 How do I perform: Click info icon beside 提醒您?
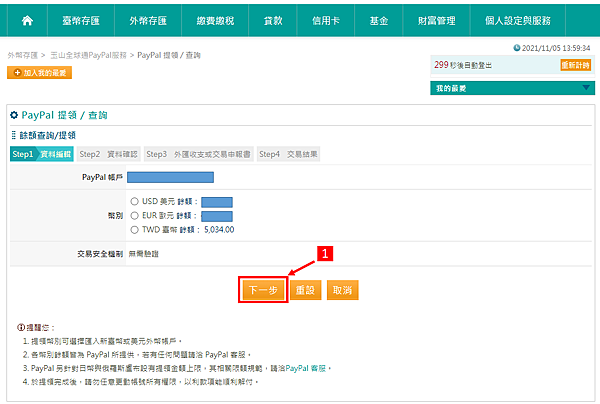[21, 327]
